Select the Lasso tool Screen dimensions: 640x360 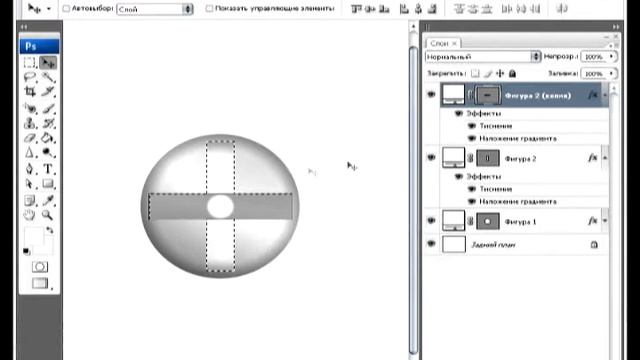[x=29, y=77]
